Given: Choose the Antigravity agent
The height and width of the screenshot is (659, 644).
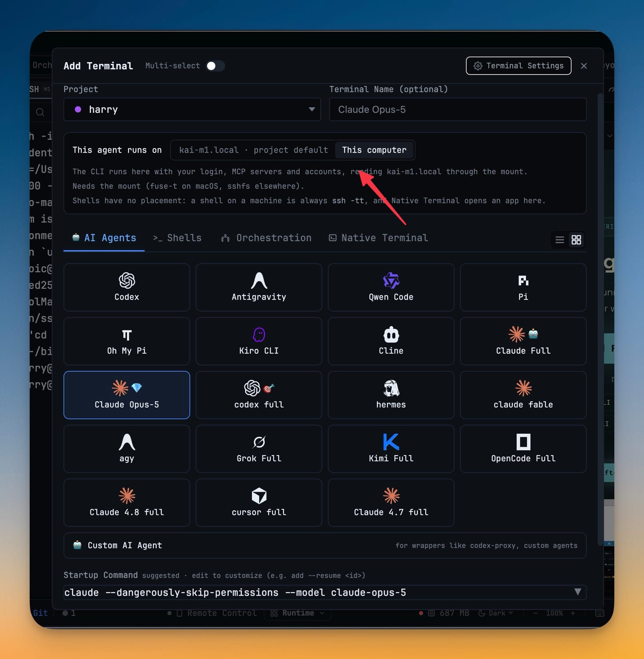Looking at the screenshot, I should coord(259,287).
